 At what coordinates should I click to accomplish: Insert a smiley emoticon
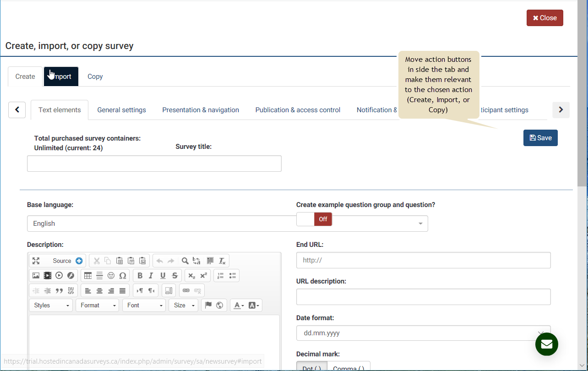click(x=111, y=276)
